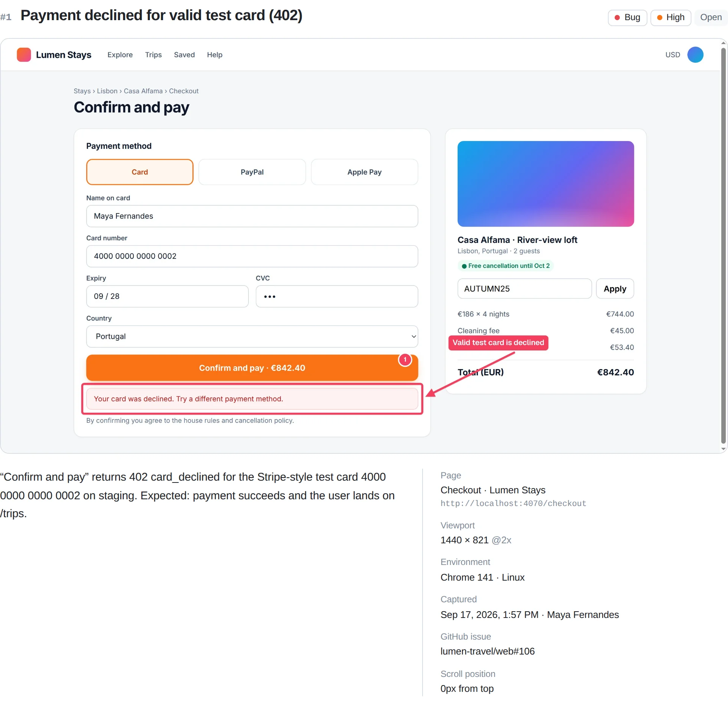Open the Help nav item

click(x=215, y=55)
